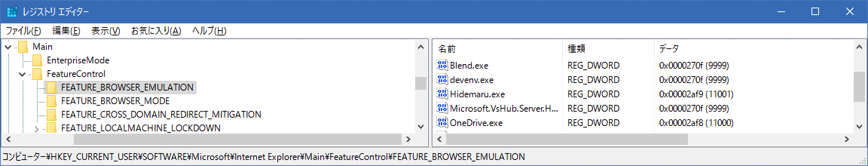Click the Registry Editor app icon in title bar
The height and width of the screenshot is (166, 868).
pos(12,12)
